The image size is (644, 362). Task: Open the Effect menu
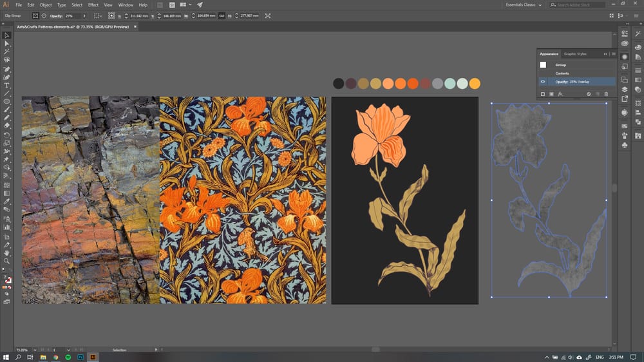(93, 5)
